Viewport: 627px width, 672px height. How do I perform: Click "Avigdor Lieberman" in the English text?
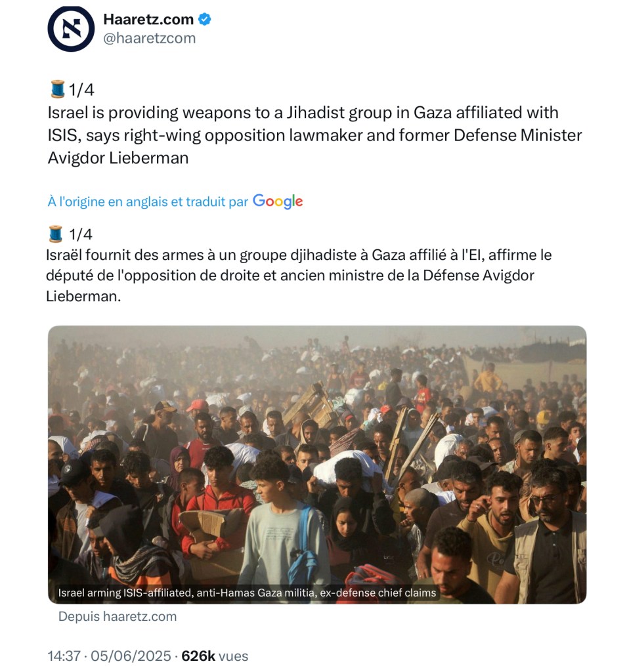pyautogui.click(x=118, y=157)
